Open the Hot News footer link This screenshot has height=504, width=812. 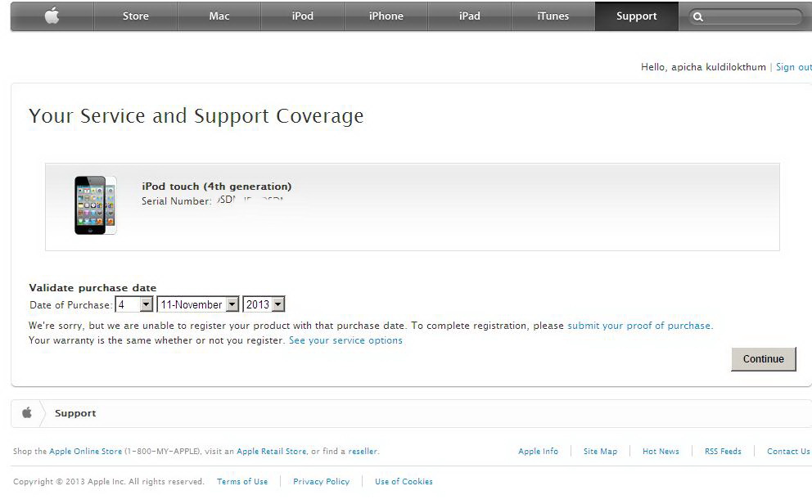point(661,451)
